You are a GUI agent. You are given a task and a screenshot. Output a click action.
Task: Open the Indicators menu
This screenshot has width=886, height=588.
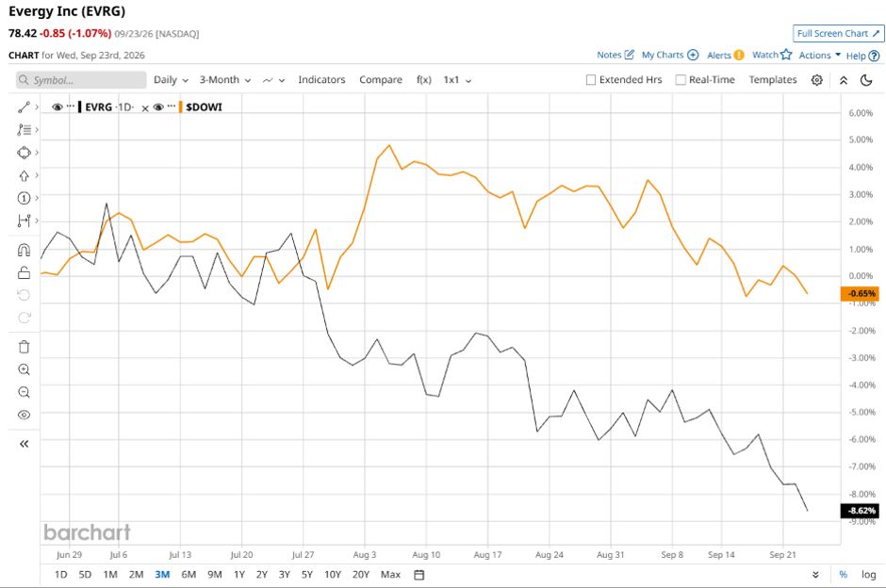[x=321, y=80]
